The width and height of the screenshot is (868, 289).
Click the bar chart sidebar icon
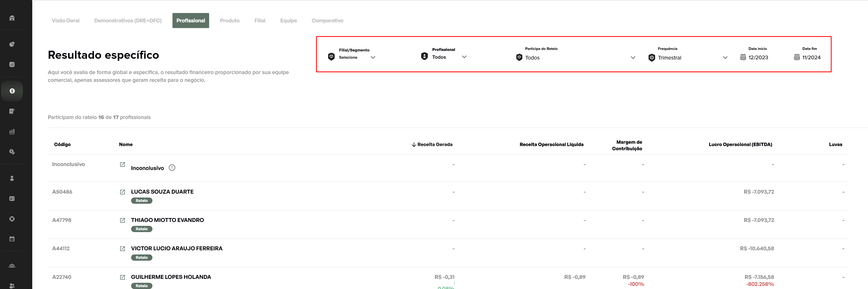tap(12, 131)
